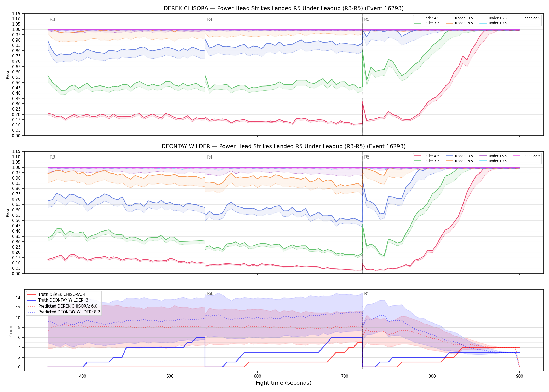
Task: Click the DEREK CHISORA chart title
Action: pyautogui.click(x=283, y=8)
